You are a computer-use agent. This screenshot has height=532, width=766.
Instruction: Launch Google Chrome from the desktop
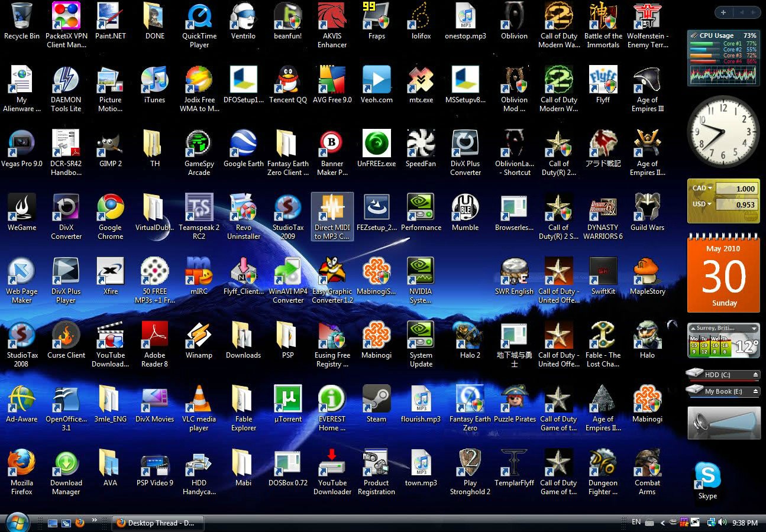point(111,218)
